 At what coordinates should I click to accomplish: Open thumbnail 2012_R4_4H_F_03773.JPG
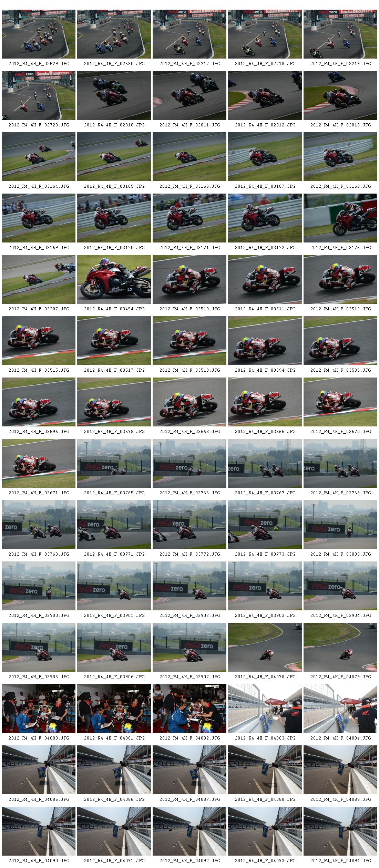coord(265,525)
